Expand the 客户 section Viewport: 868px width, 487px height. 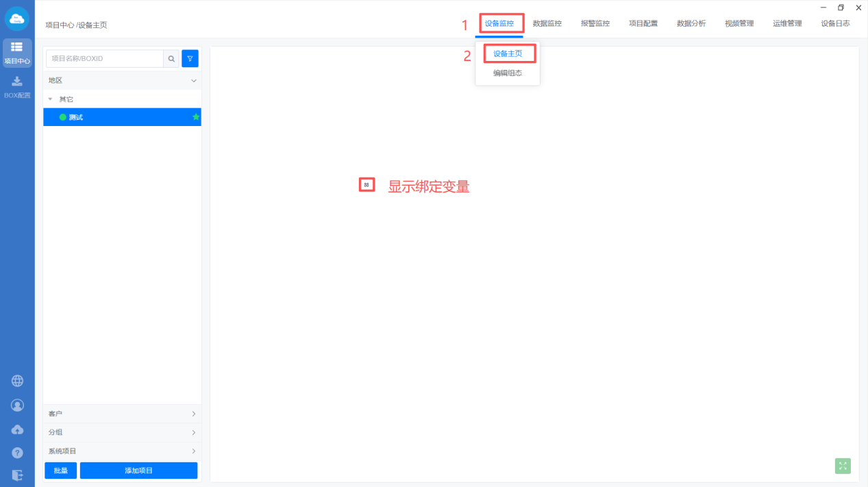(x=194, y=414)
